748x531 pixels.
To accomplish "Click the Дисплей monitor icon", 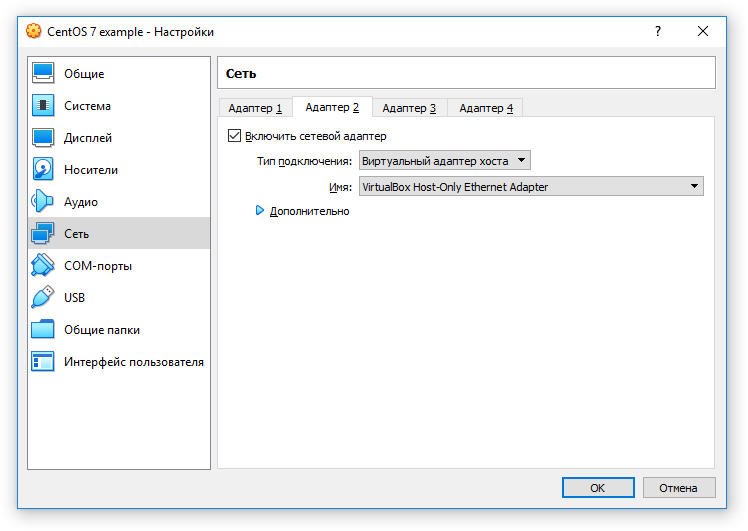I will click(43, 137).
